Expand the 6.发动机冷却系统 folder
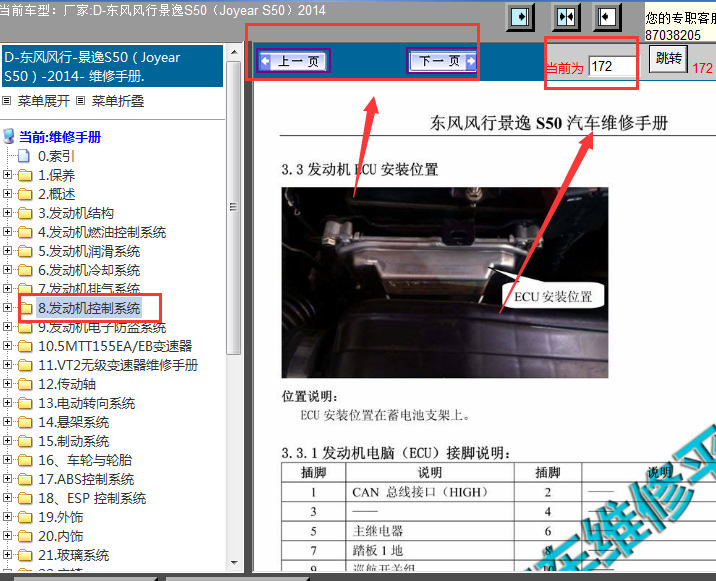This screenshot has height=581, width=716. coord(7,269)
